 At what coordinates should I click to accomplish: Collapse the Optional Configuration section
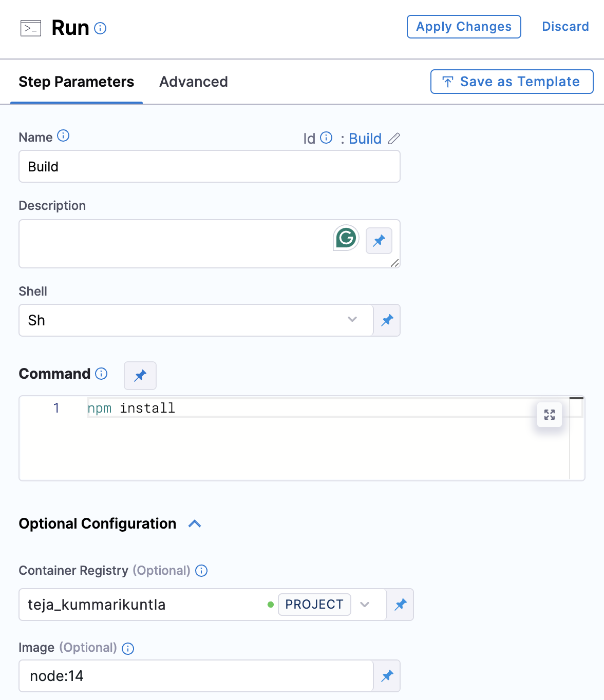click(195, 524)
